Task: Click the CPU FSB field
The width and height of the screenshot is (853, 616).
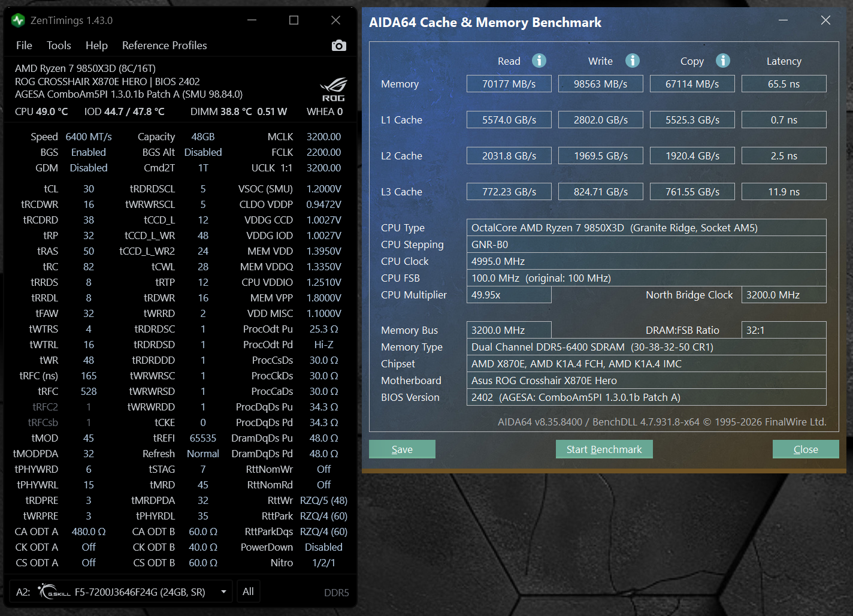Action: 646,278
